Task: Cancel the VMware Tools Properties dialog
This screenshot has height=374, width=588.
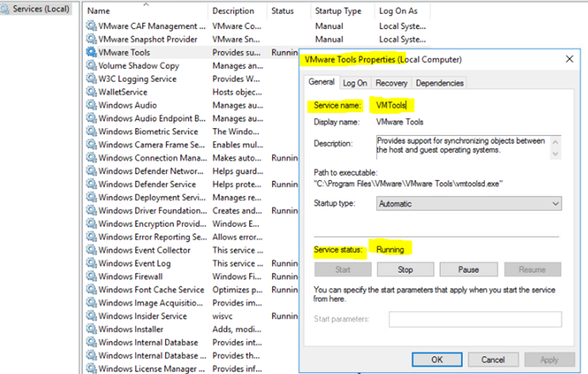Action: 494,360
